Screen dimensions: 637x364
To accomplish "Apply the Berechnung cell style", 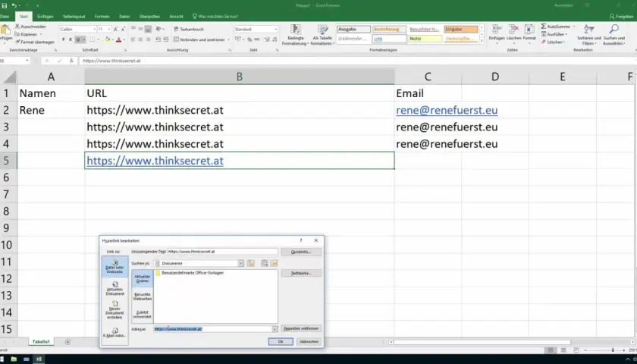I will click(x=389, y=30).
